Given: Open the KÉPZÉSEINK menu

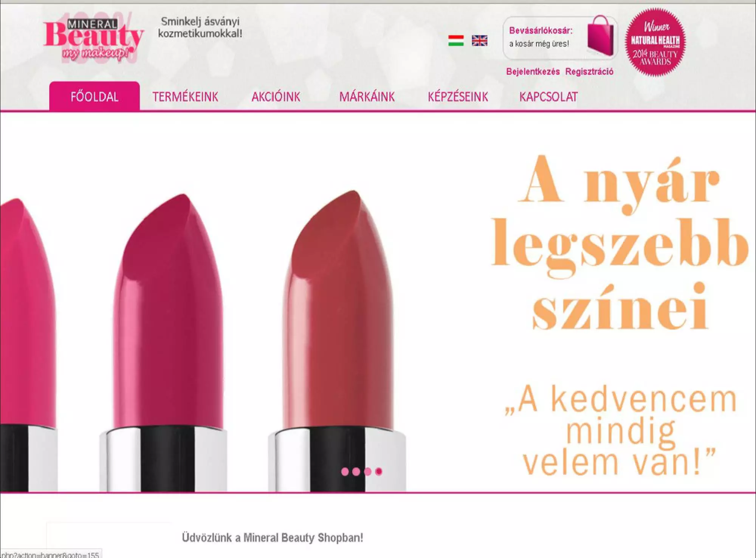Looking at the screenshot, I should [458, 97].
